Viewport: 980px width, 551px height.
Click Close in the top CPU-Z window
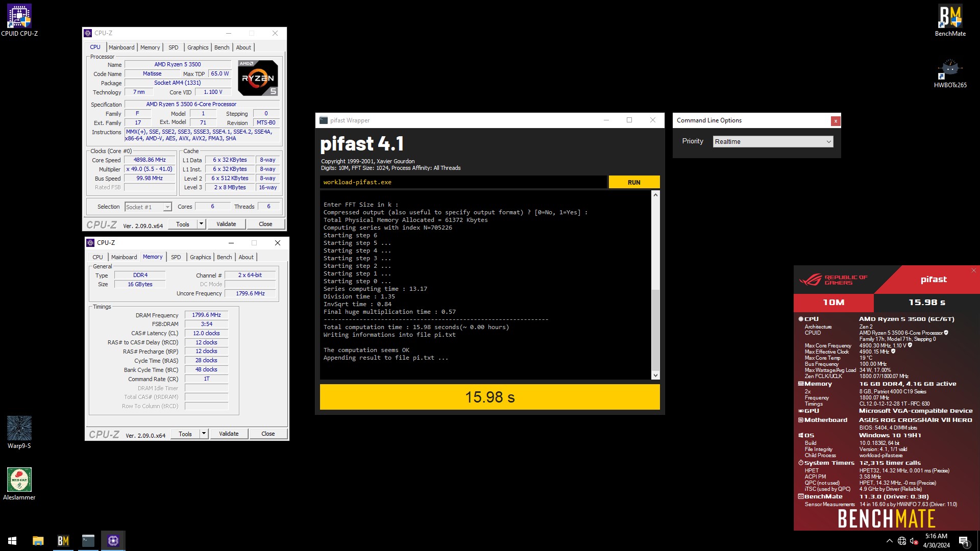pyautogui.click(x=265, y=224)
